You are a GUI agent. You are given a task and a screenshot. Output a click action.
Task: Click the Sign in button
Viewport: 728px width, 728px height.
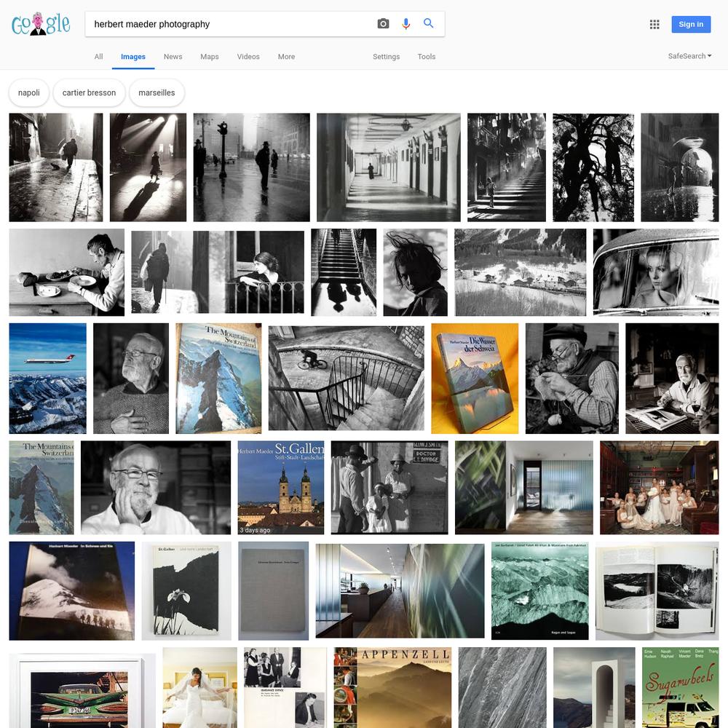point(691,24)
